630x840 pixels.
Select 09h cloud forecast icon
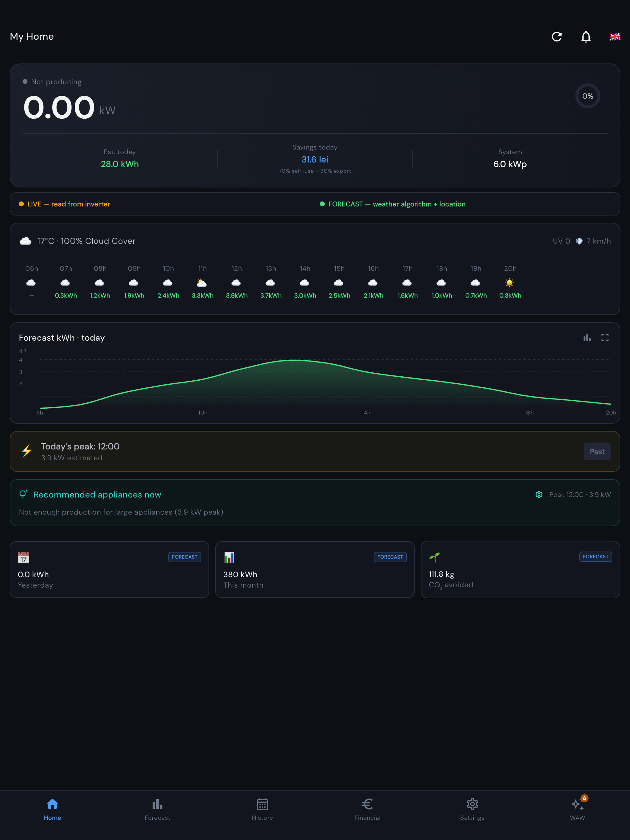point(134,283)
